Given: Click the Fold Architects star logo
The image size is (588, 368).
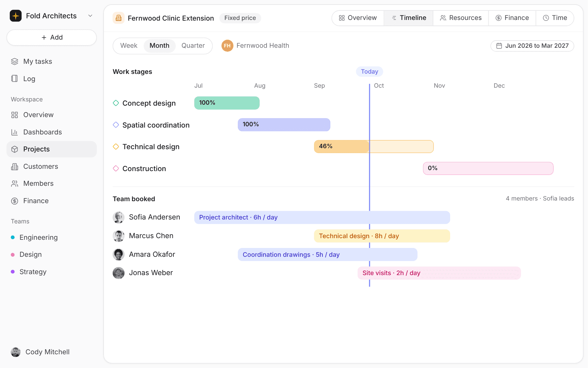Looking at the screenshot, I should 16,16.
